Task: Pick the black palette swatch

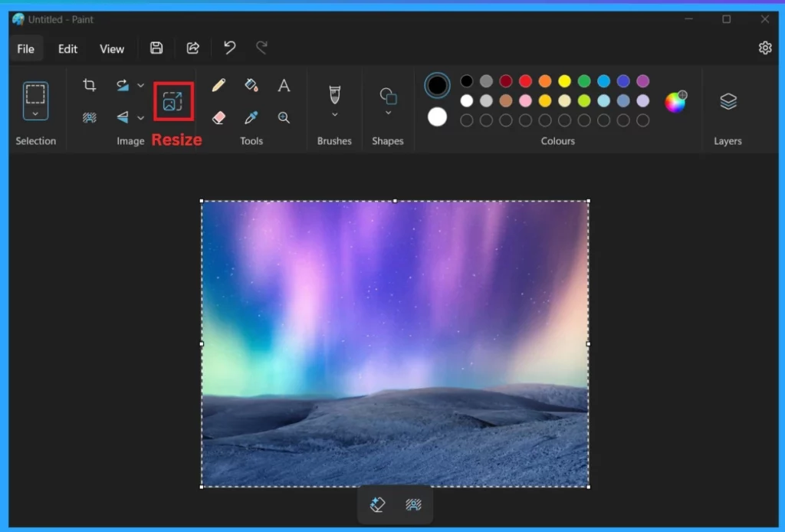Action: tap(467, 81)
